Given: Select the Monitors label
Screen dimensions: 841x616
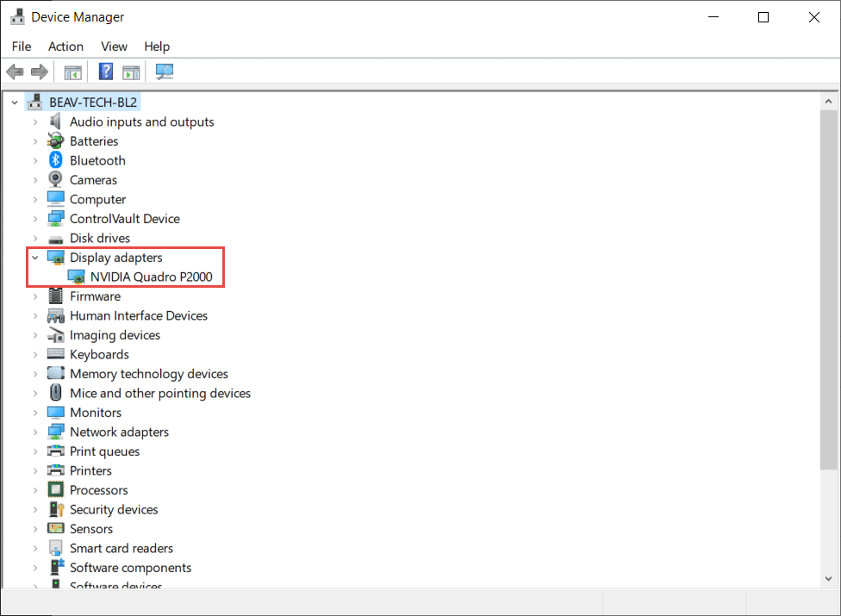Looking at the screenshot, I should [96, 413].
